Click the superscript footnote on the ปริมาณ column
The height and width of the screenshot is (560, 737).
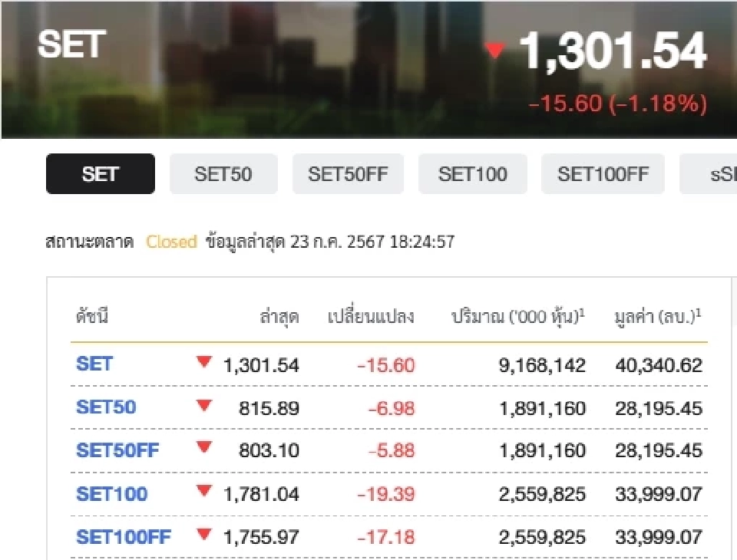580,311
